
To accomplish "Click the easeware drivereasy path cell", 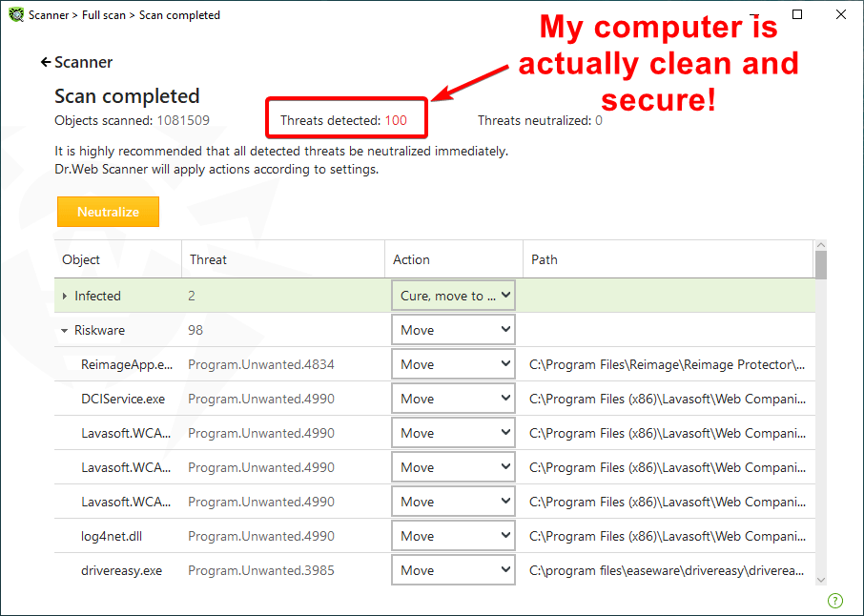I will tap(667, 570).
